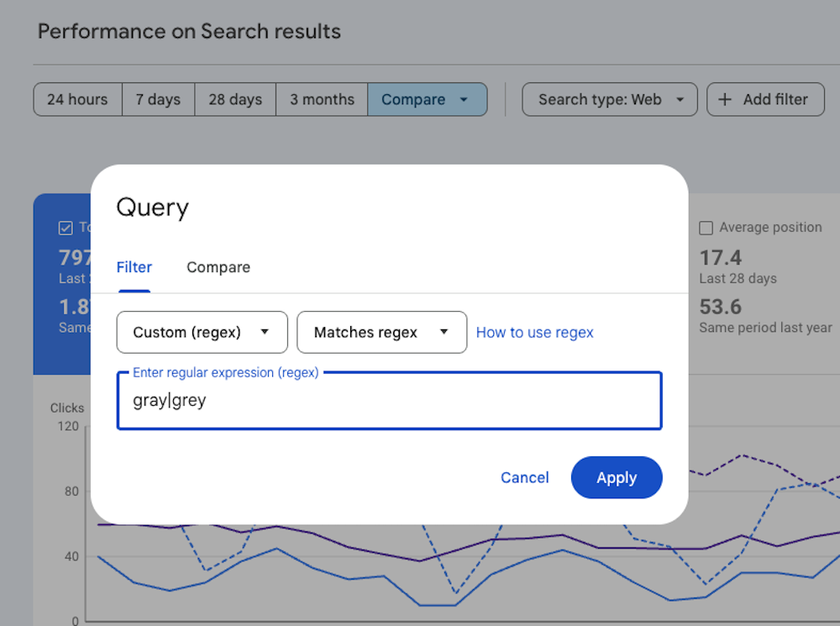Image resolution: width=840 pixels, height=626 pixels.
Task: Switch to the Compare tab in Query dialog
Action: pos(218,267)
